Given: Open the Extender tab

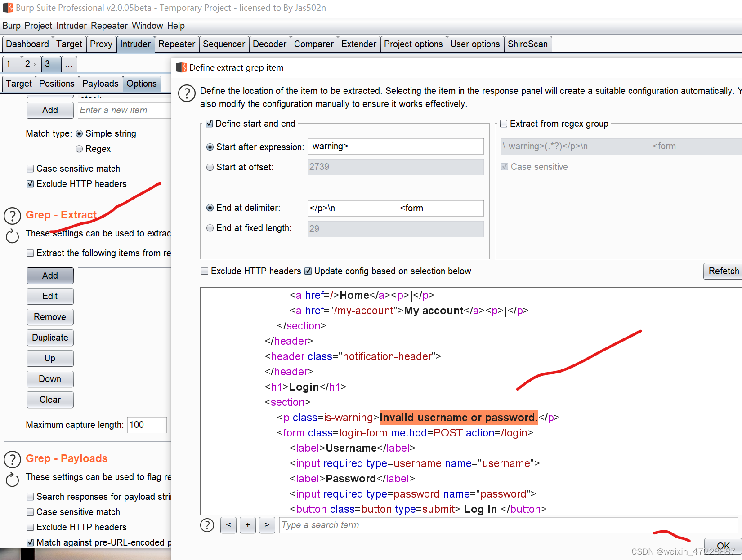Looking at the screenshot, I should (x=359, y=44).
